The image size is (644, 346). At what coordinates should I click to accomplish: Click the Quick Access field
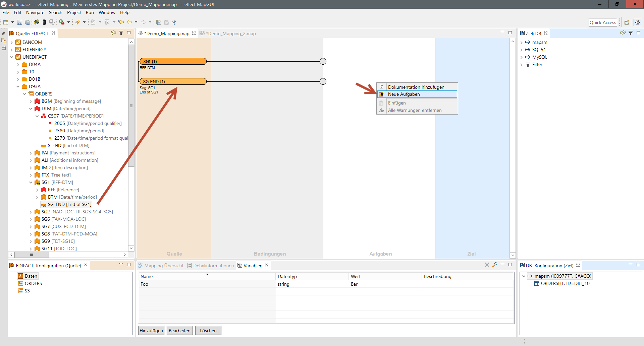603,22
